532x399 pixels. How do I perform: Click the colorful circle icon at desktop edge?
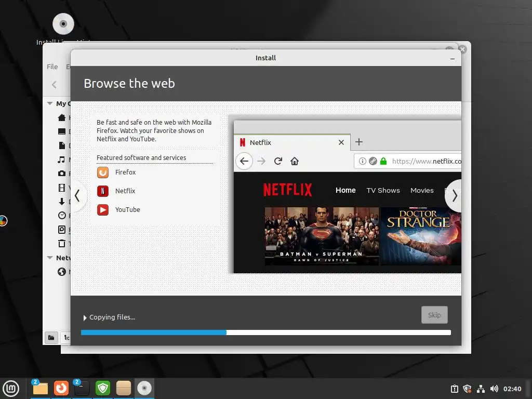pyautogui.click(x=3, y=221)
